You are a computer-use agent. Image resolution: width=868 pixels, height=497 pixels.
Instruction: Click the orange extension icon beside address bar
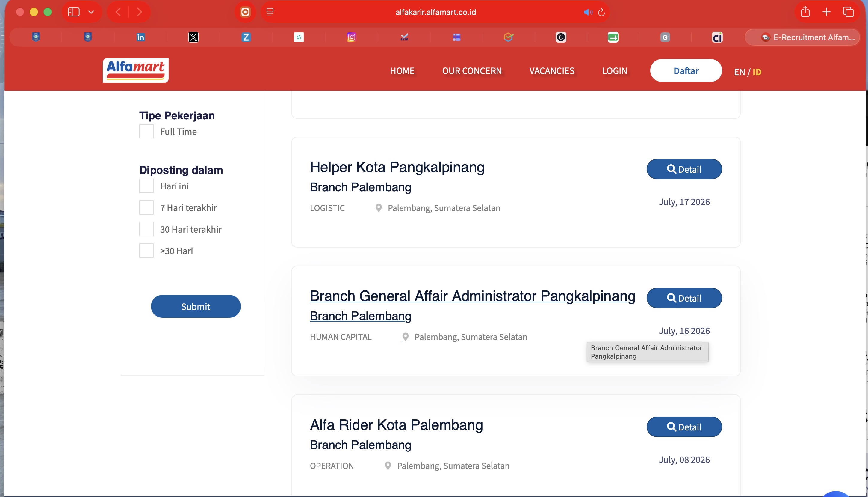tap(245, 12)
